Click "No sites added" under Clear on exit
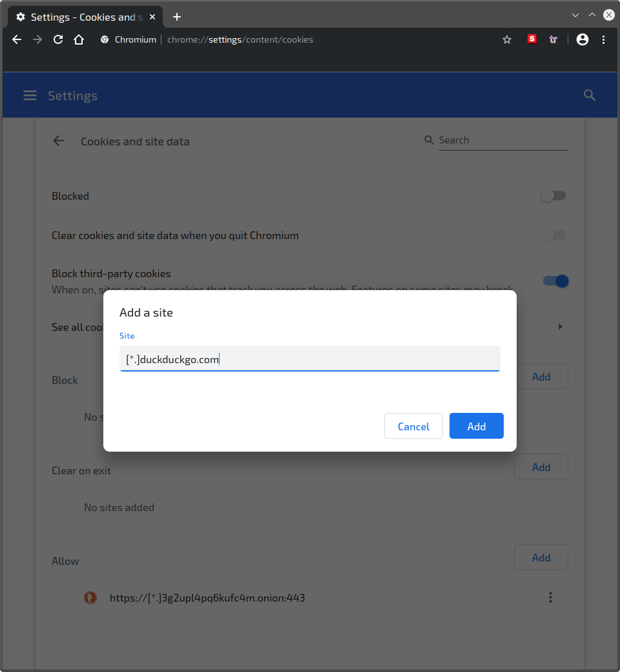 [x=119, y=507]
